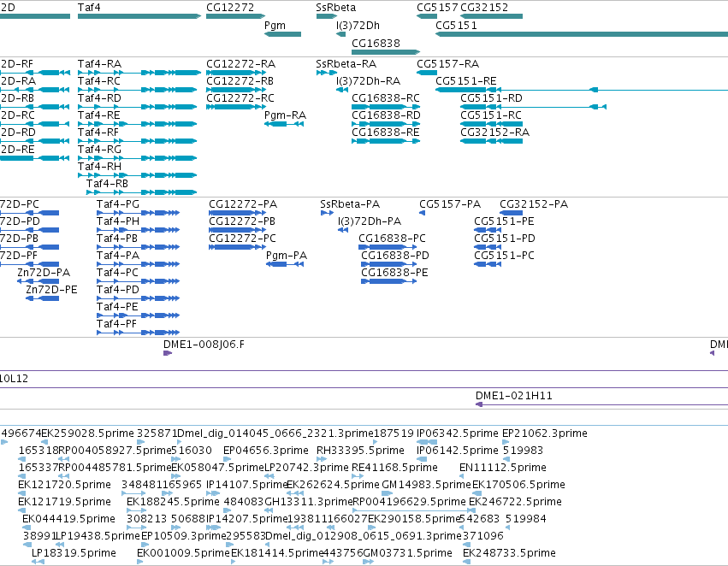Select the EK188245.5prime EST
Screen dimensions: 728x566
137,510
